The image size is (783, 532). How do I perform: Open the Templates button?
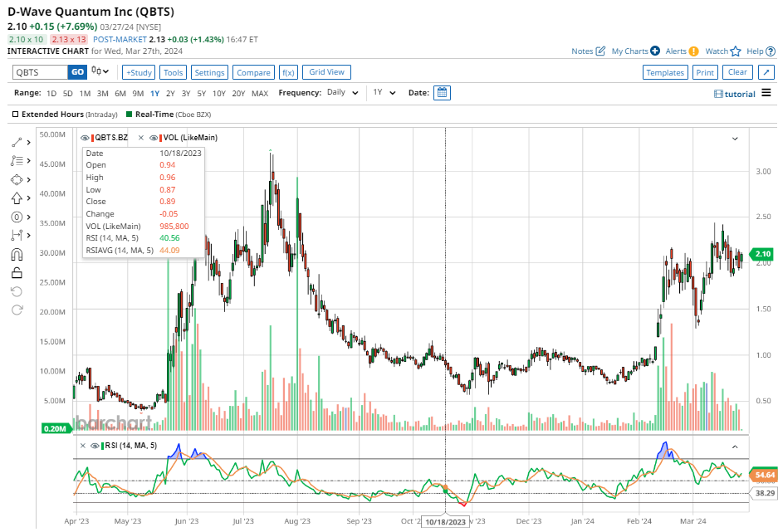tap(665, 72)
